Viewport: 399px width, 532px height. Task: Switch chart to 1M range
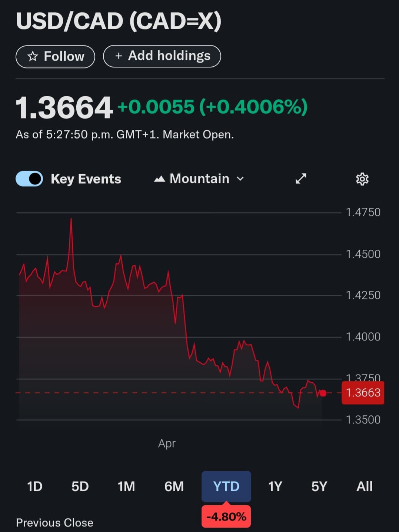point(126,486)
